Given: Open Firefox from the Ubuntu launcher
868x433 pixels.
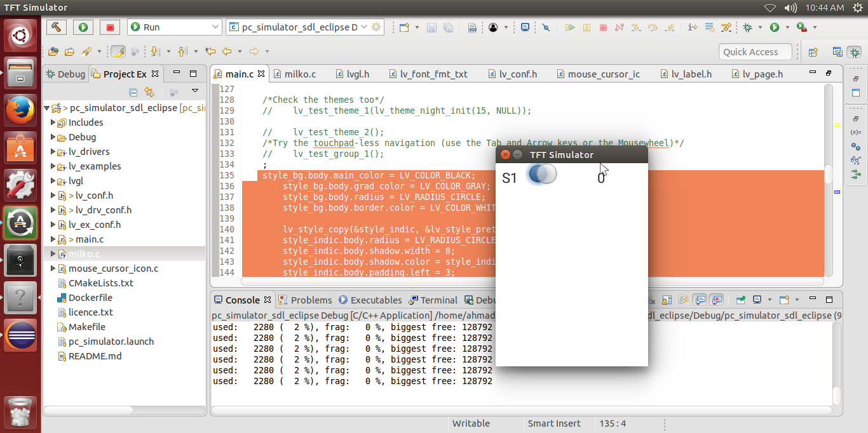Looking at the screenshot, I should [x=20, y=111].
